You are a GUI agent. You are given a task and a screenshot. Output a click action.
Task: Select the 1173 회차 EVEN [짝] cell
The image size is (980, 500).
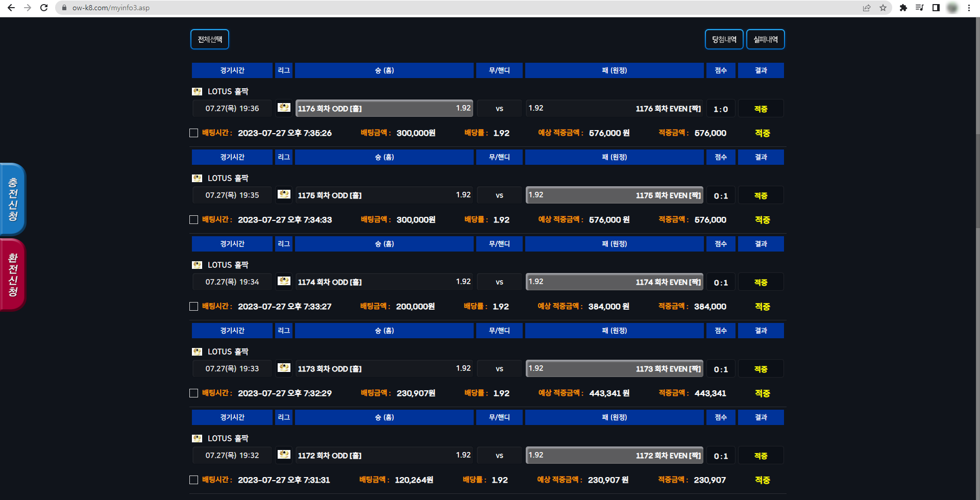615,368
